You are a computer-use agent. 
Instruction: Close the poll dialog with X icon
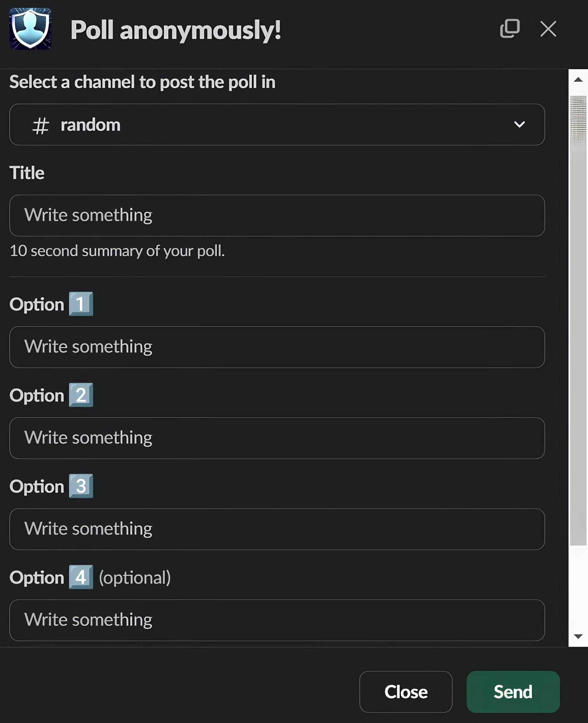coord(548,29)
